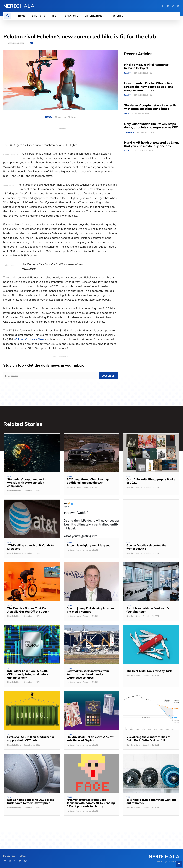Open How to watch Doctor Who article
Viewport: 183px width, 868px height.
[x=149, y=87]
